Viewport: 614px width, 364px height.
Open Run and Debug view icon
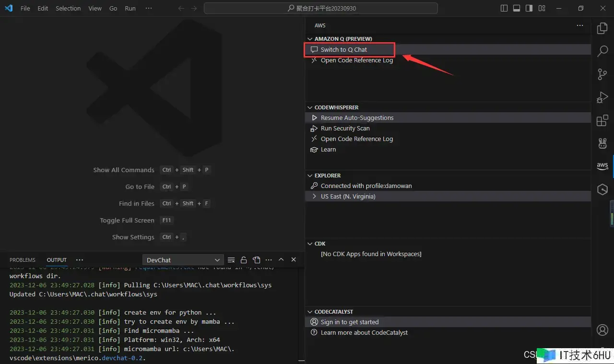tap(602, 97)
